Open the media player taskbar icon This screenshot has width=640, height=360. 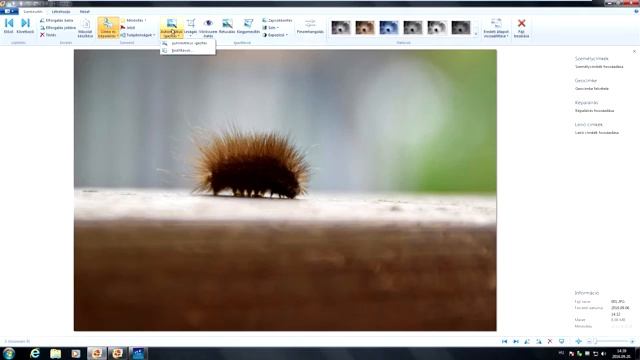click(76, 353)
